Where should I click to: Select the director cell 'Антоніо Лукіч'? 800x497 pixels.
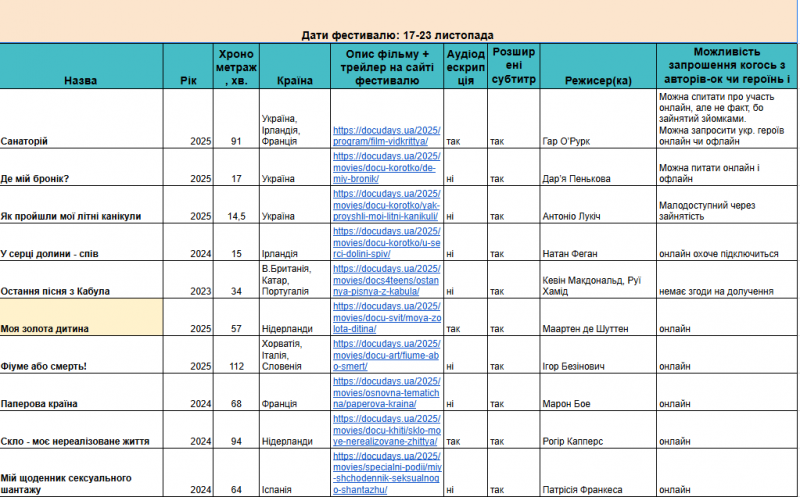[598, 205]
